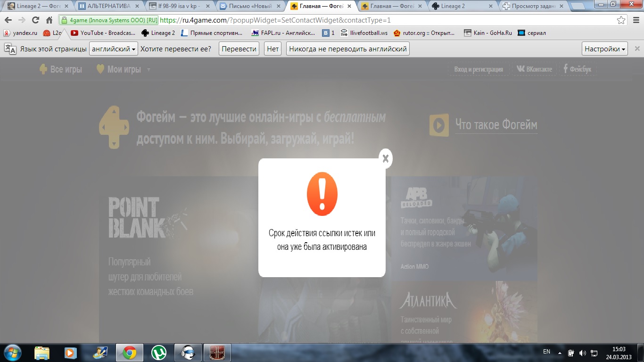Open the VK bookmark labeled 1
The width and height of the screenshot is (644, 362).
click(329, 33)
